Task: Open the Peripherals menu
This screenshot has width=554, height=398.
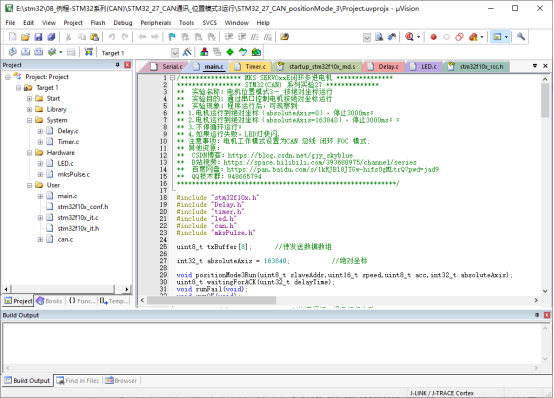Action: tap(156, 23)
